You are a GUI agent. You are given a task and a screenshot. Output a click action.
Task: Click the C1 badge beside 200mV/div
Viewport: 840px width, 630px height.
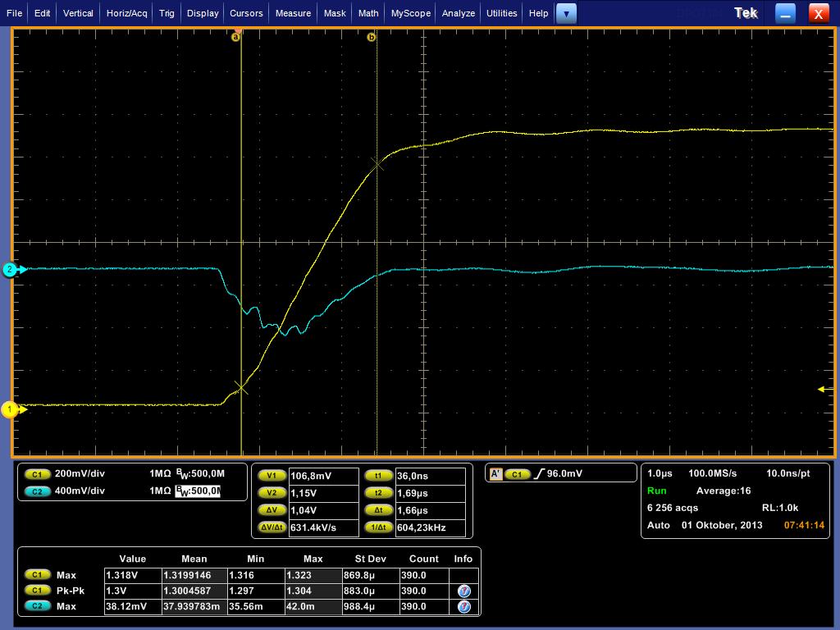pyautogui.click(x=37, y=474)
